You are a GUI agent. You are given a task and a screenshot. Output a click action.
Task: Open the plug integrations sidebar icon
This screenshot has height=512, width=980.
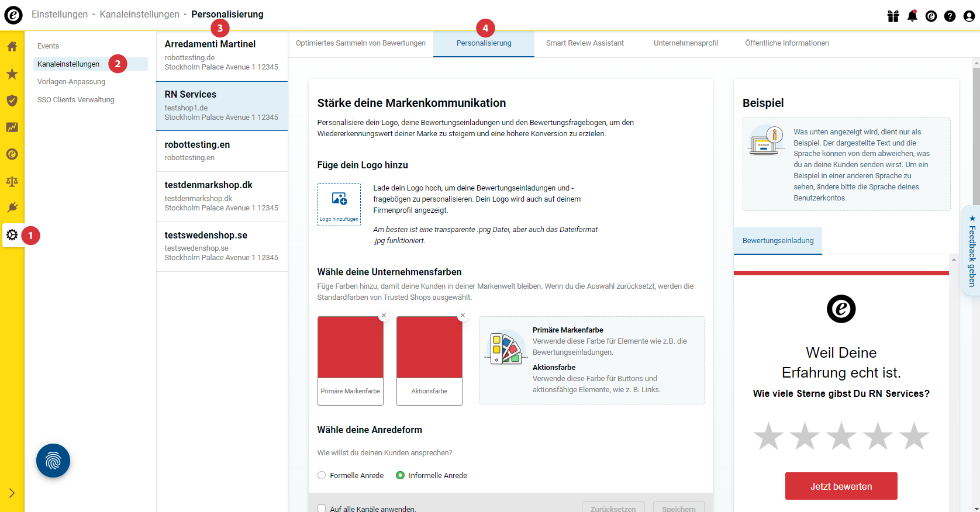(12, 208)
